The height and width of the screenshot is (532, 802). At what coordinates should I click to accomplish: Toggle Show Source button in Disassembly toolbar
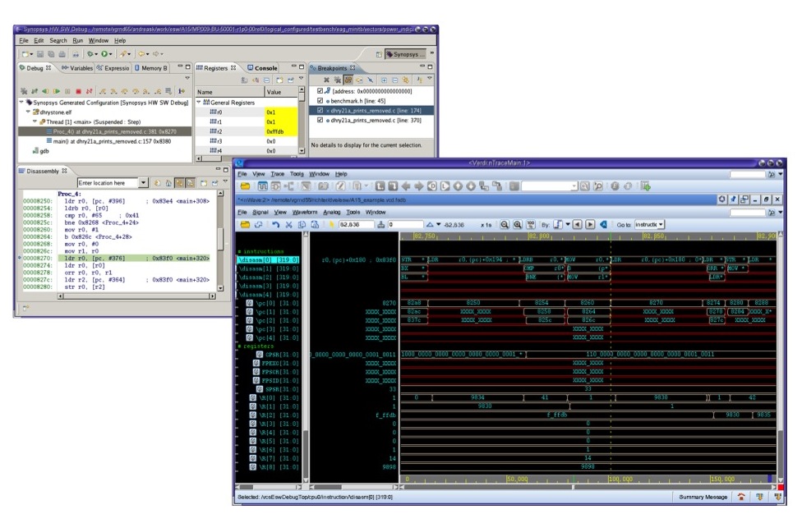coord(191,183)
